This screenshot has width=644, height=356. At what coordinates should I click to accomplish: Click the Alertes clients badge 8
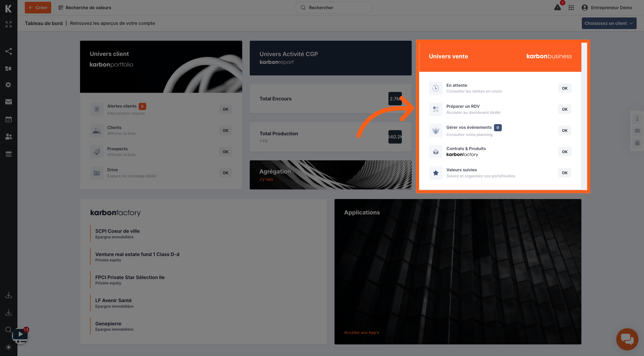click(x=142, y=106)
